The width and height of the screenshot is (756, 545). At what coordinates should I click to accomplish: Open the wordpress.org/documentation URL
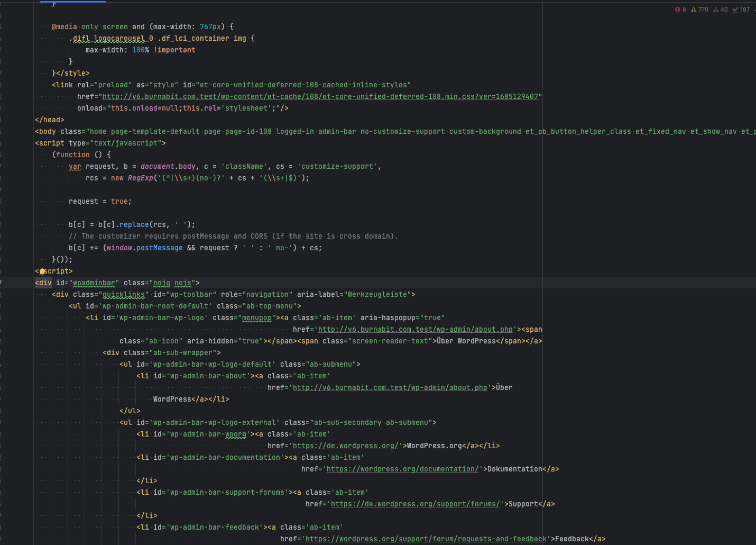click(402, 469)
